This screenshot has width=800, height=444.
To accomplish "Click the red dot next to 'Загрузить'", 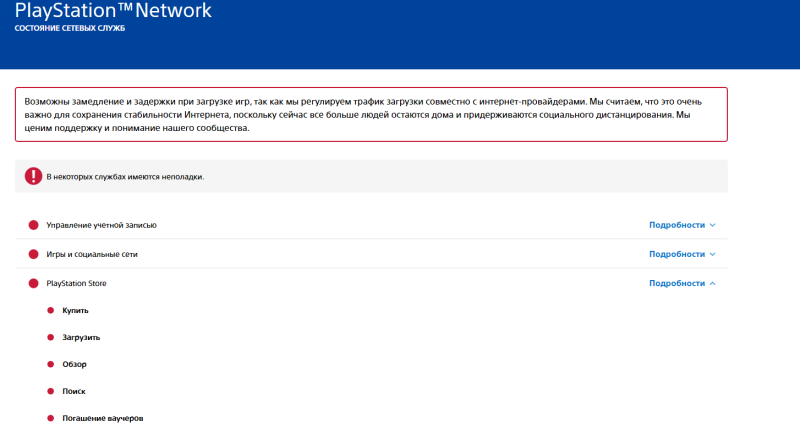I will tap(51, 337).
